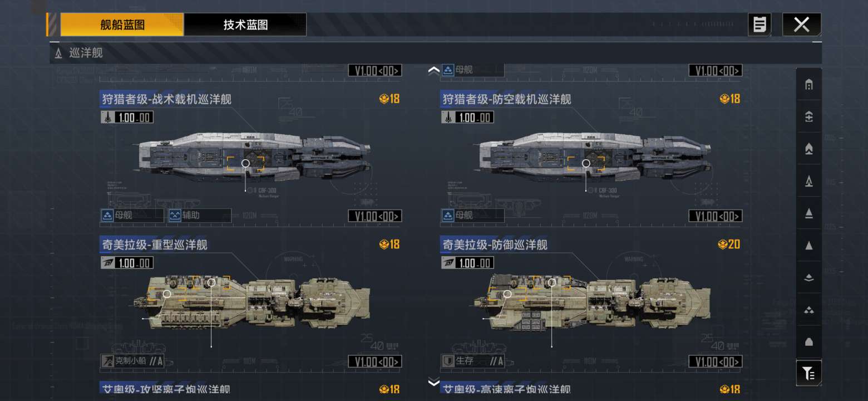868x401 pixels.
Task: Open the filter list icon at sidebar bottom
Action: coord(808,373)
